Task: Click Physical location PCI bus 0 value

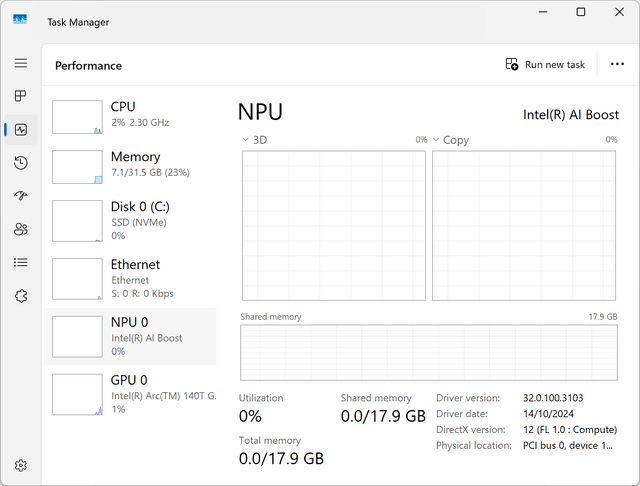Action: 568,446
